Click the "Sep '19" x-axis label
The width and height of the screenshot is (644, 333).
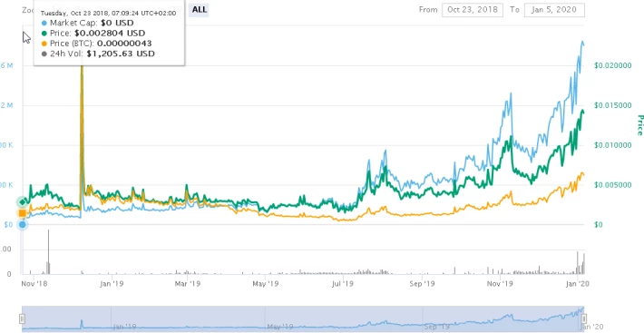(422, 283)
